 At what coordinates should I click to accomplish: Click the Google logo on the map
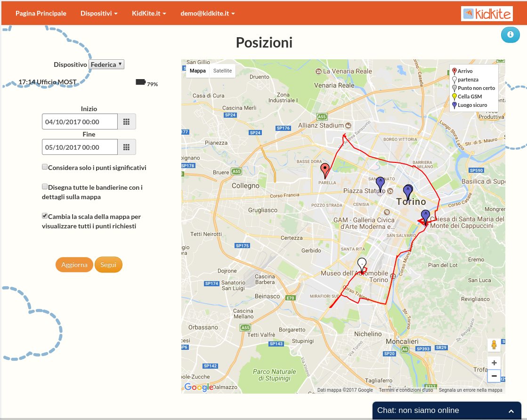pos(199,387)
